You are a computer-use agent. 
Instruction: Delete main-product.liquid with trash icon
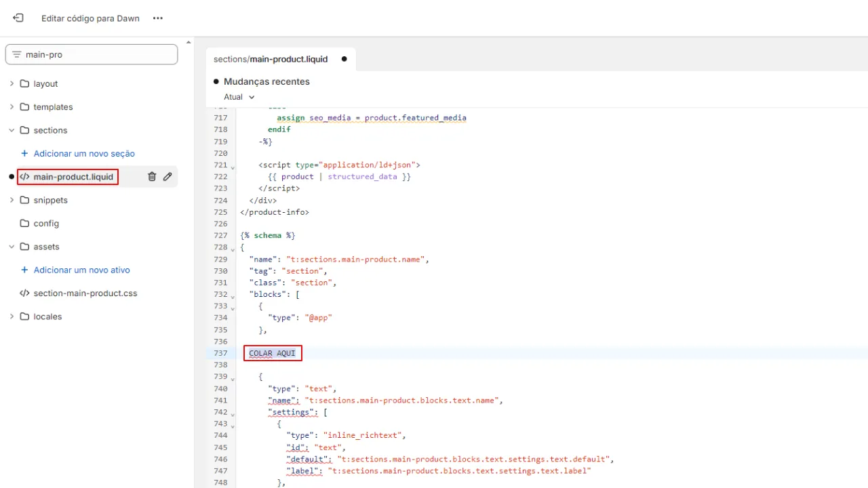152,177
